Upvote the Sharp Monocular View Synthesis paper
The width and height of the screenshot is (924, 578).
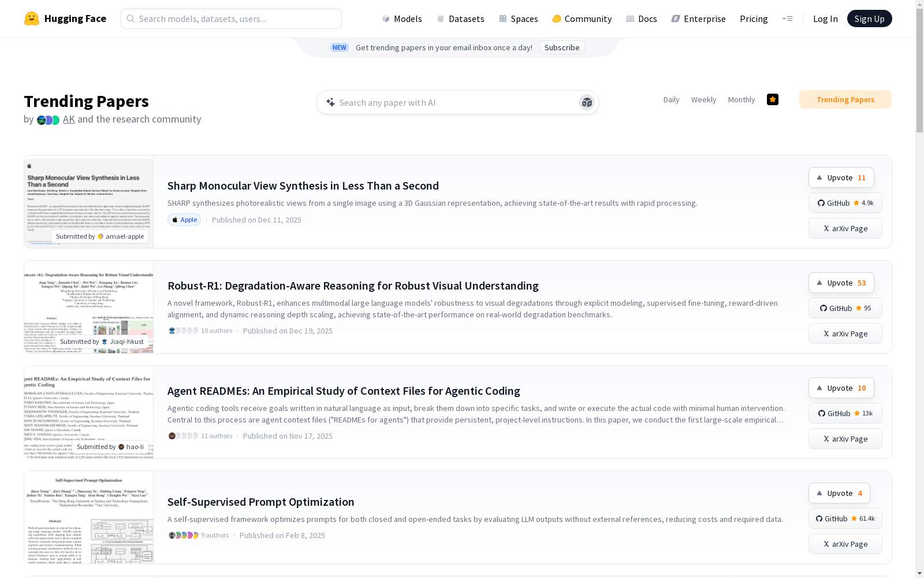point(841,177)
